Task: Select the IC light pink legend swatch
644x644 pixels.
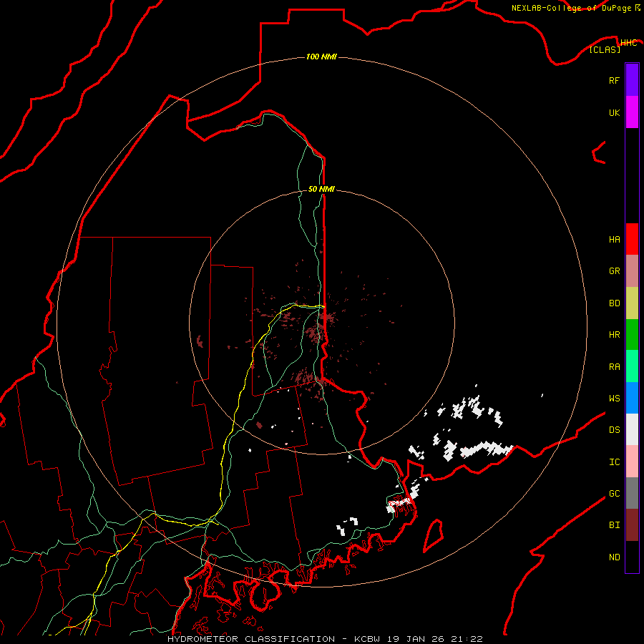Action: click(x=632, y=462)
